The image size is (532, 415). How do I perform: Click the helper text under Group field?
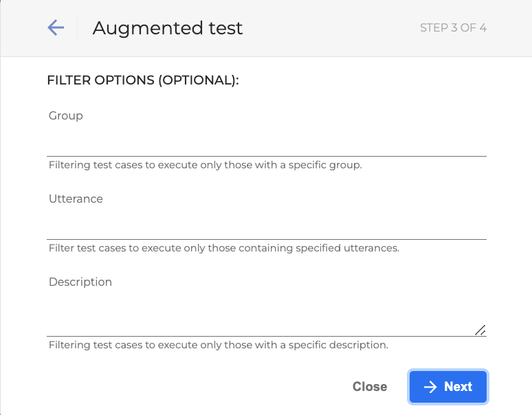(205, 166)
